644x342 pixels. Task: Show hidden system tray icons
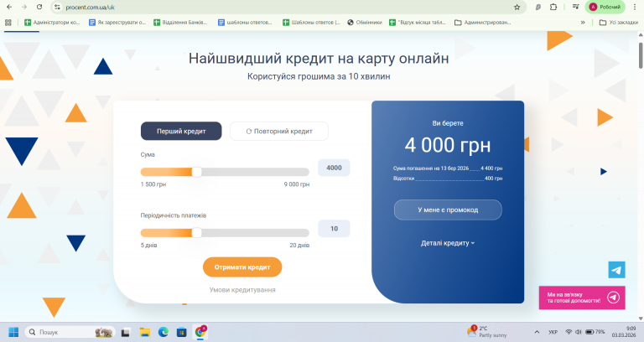tap(537, 332)
